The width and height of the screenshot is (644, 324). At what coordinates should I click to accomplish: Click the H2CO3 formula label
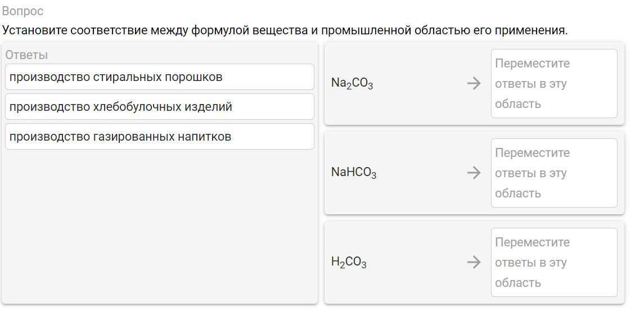[x=349, y=262]
